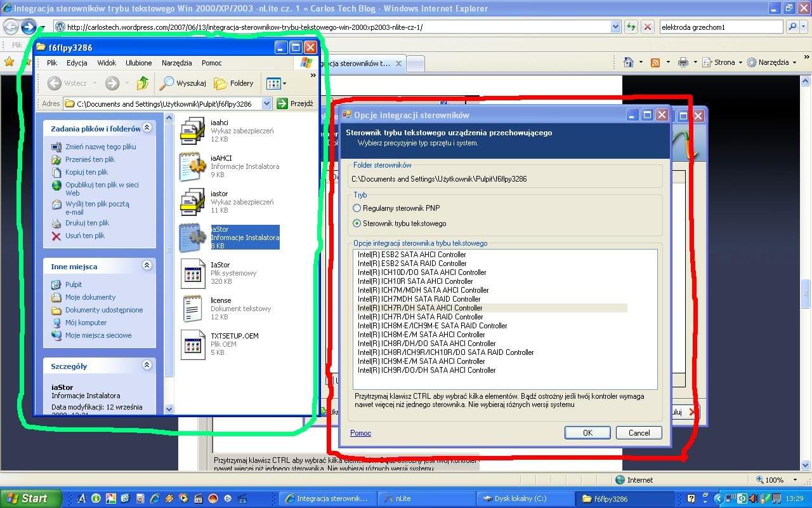812x508 pixels.
Task: Select the TXTSETUP.OEM file
Action: pyautogui.click(x=192, y=344)
